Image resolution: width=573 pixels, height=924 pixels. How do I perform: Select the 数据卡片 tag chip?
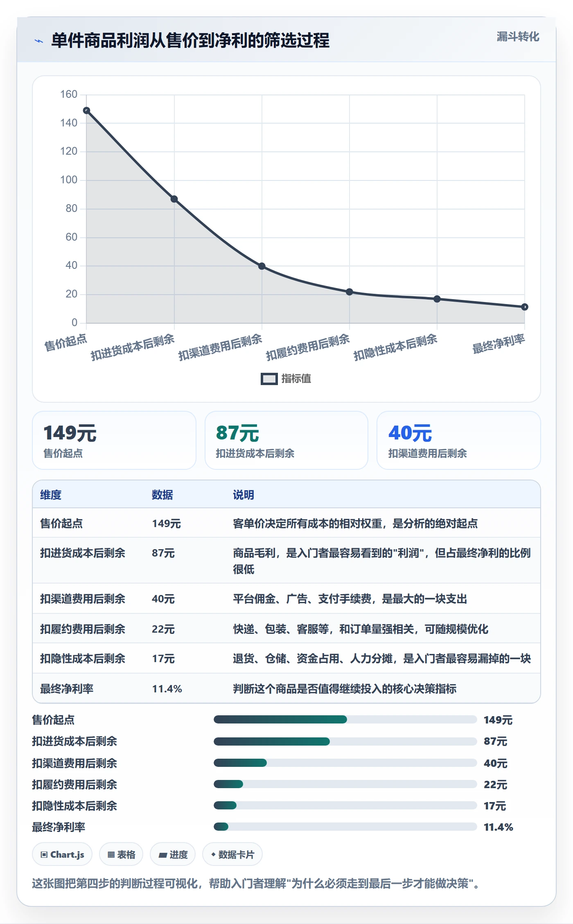point(232,854)
